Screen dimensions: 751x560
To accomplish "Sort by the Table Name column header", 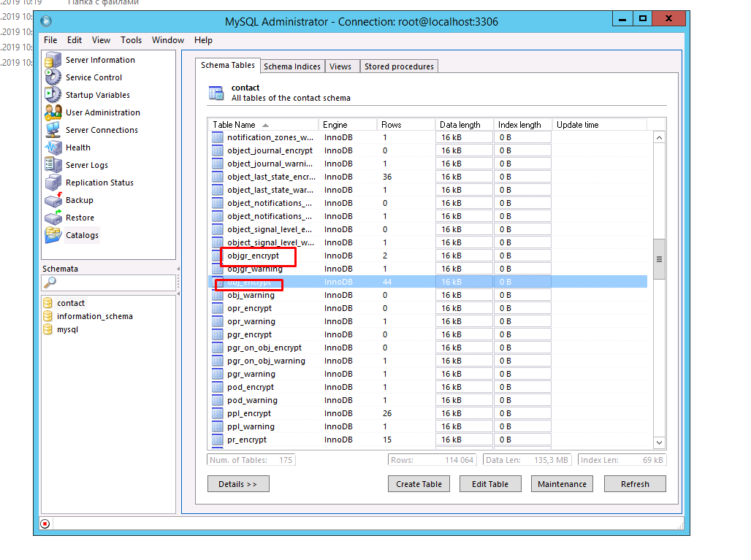I will (x=264, y=125).
